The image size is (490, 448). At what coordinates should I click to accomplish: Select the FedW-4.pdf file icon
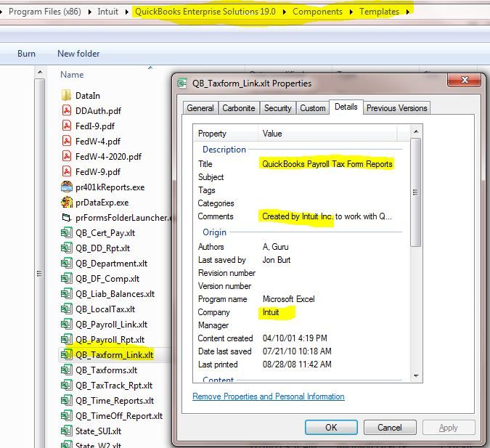coord(67,141)
